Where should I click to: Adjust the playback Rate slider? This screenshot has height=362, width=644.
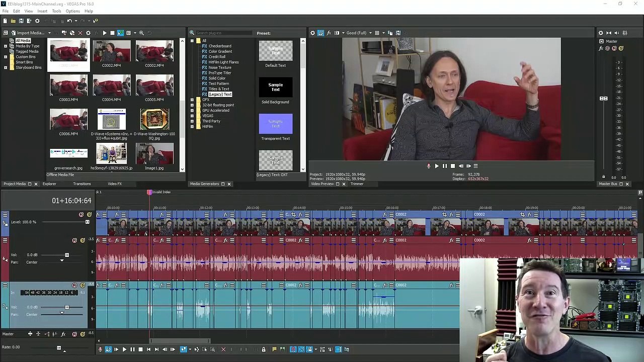pos(59,347)
